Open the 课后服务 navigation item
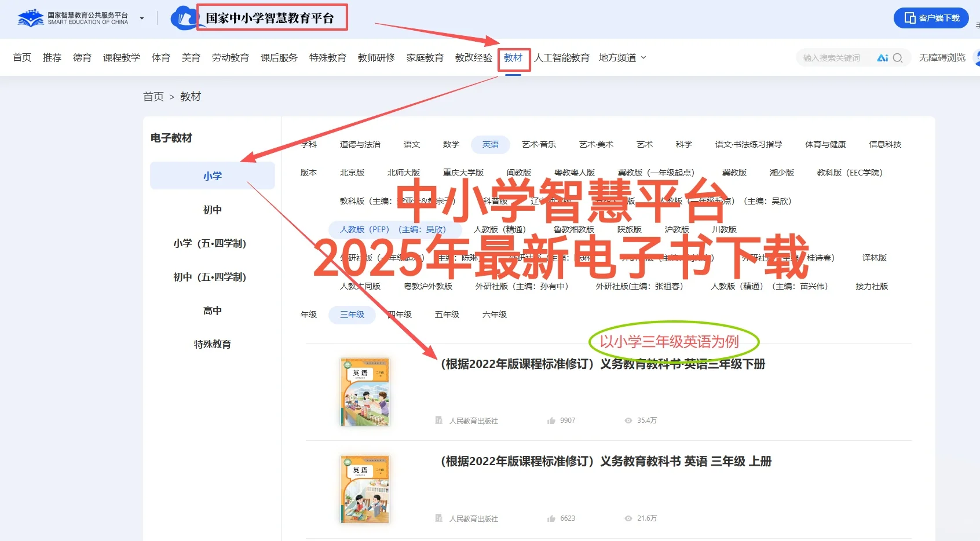 [x=279, y=57]
